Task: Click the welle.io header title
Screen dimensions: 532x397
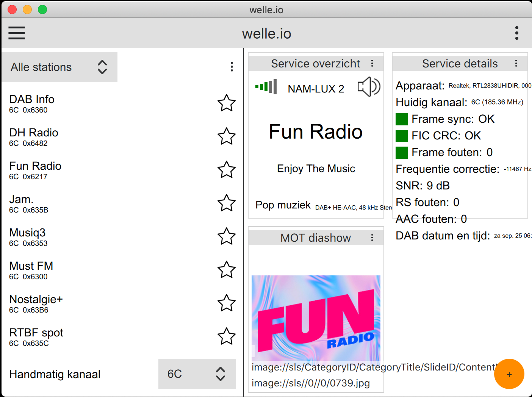Action: pos(266,33)
